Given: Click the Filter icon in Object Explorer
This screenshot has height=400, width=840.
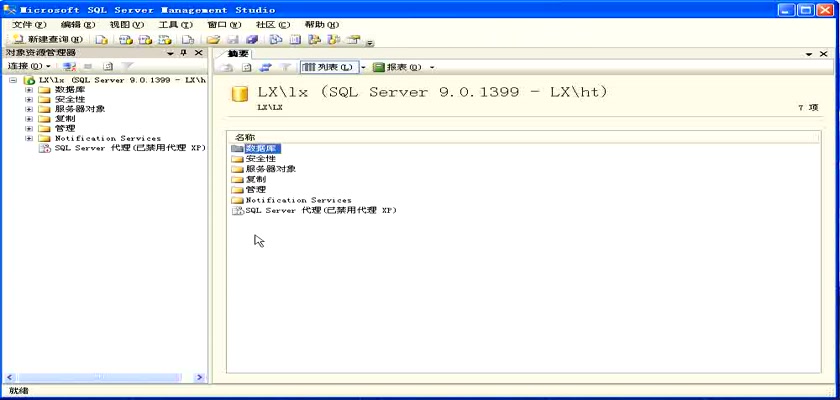Looking at the screenshot, I should [x=127, y=66].
